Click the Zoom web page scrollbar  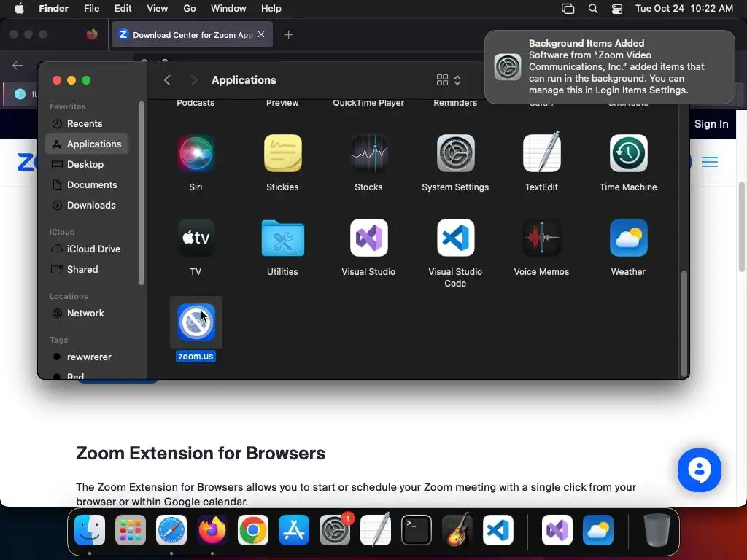click(742, 227)
